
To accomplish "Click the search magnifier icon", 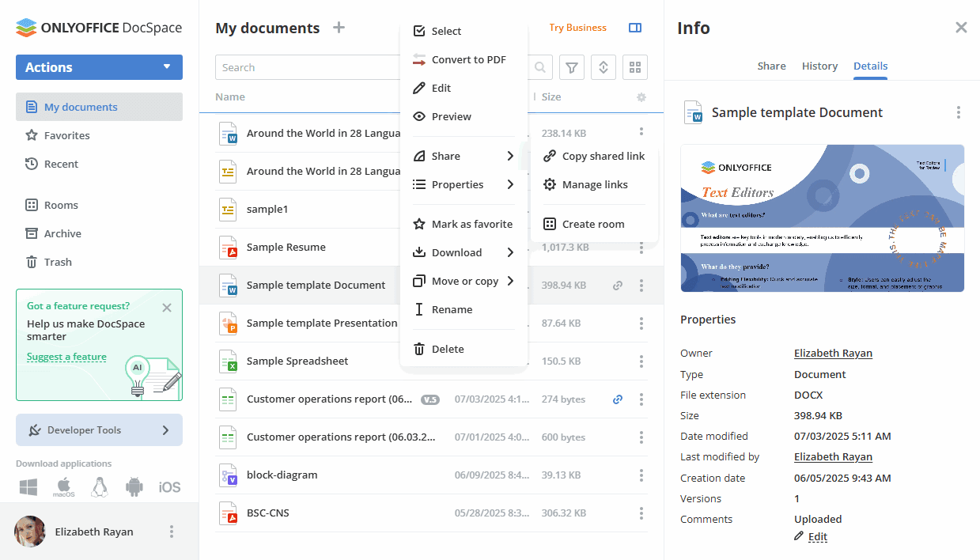I will pyautogui.click(x=540, y=67).
